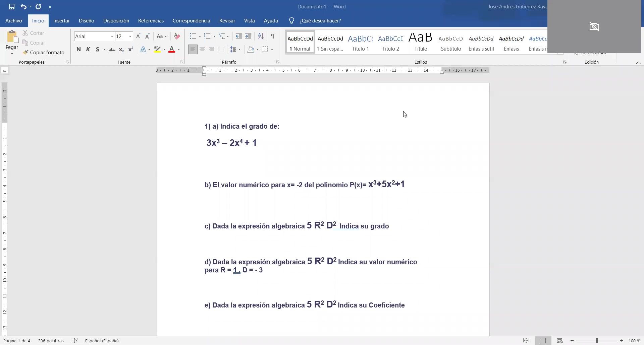The image size is (644, 345).
Task: Toggle numbered list formatting
Action: coord(207,36)
